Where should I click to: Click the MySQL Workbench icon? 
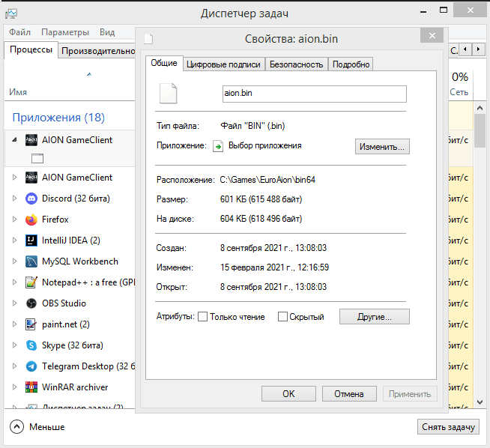coord(31,261)
